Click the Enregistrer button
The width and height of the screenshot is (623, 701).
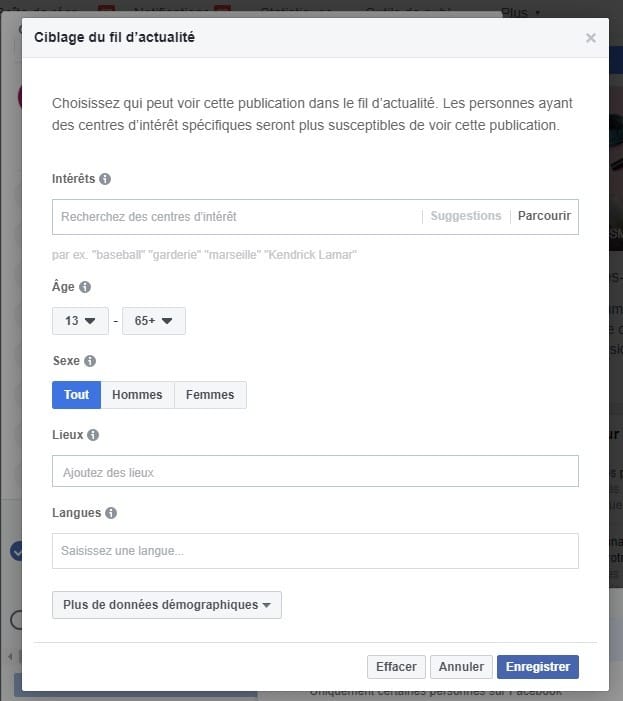coord(537,667)
